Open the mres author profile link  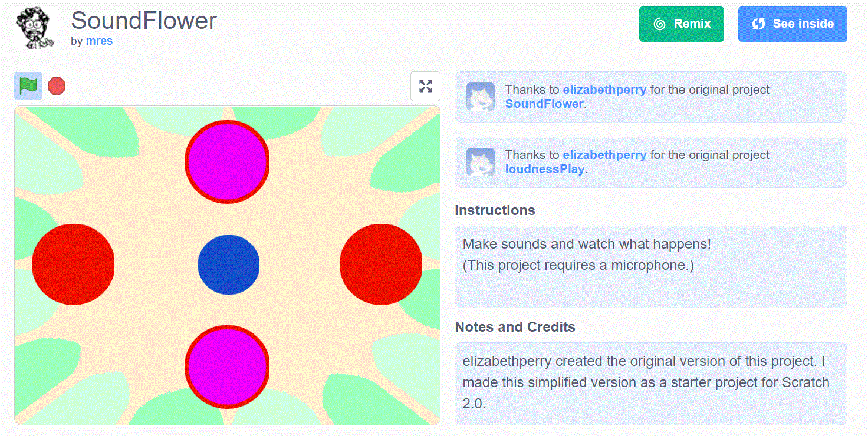click(99, 41)
